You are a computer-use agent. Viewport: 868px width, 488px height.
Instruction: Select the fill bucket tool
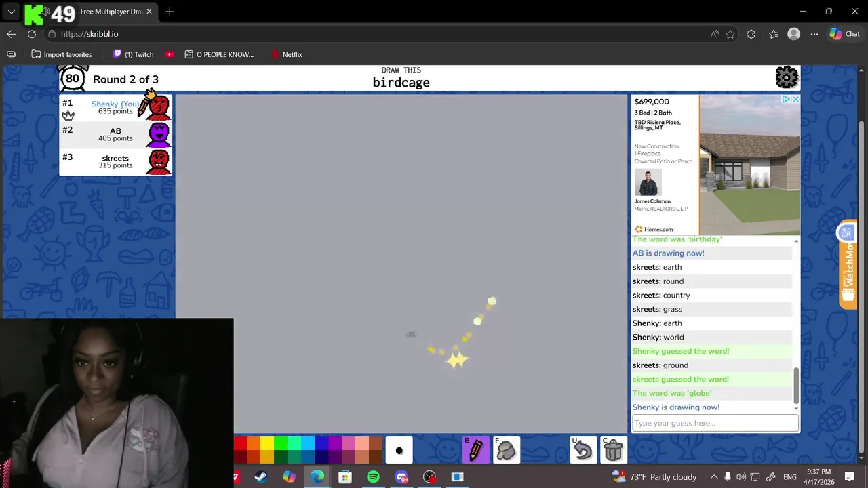(x=507, y=450)
